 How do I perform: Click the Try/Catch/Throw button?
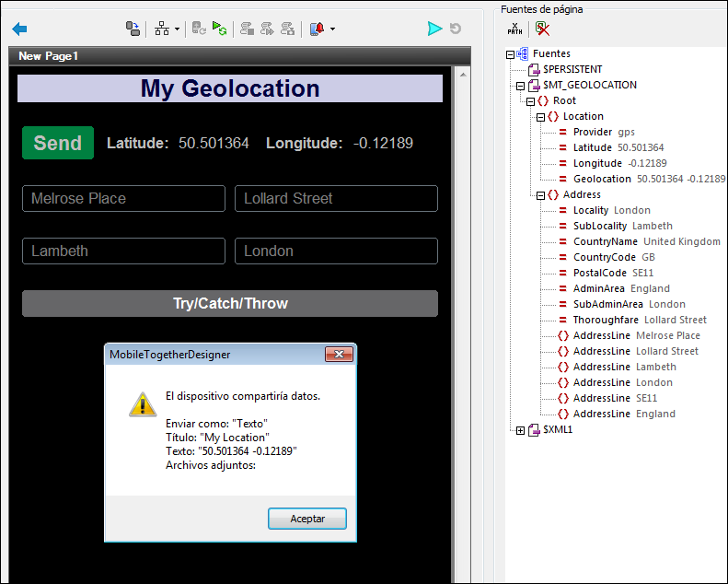coord(230,304)
